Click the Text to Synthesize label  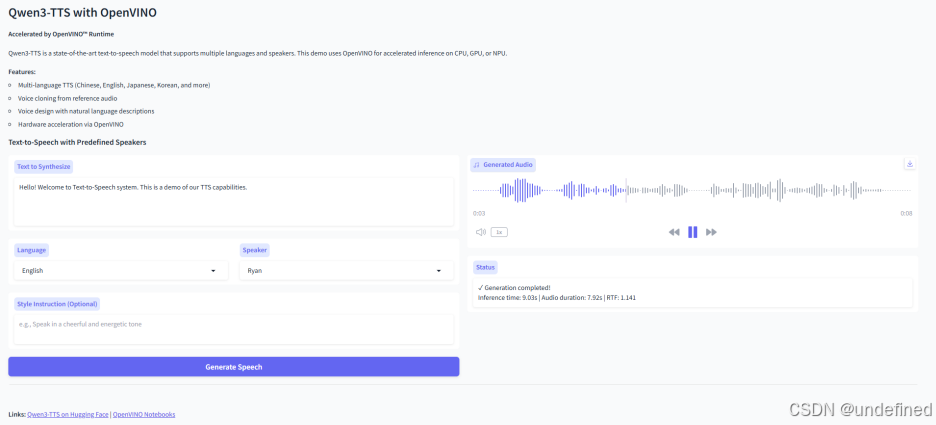coord(44,167)
